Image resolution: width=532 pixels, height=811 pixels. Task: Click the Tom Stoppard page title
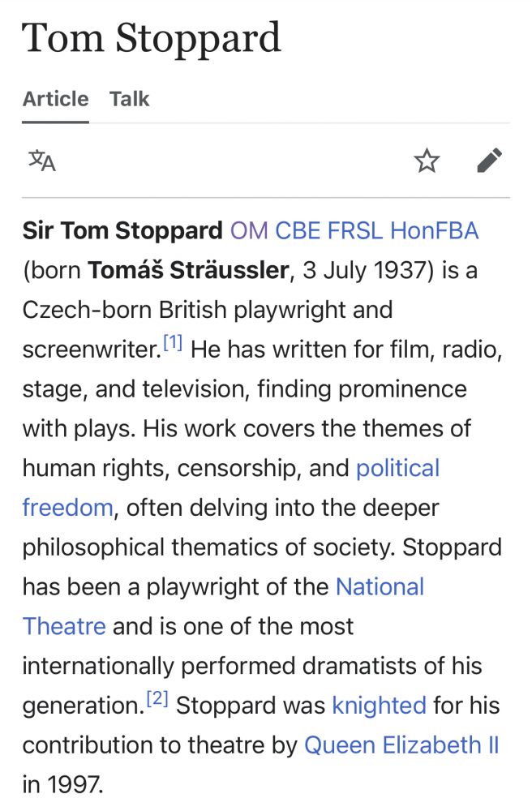click(x=152, y=38)
